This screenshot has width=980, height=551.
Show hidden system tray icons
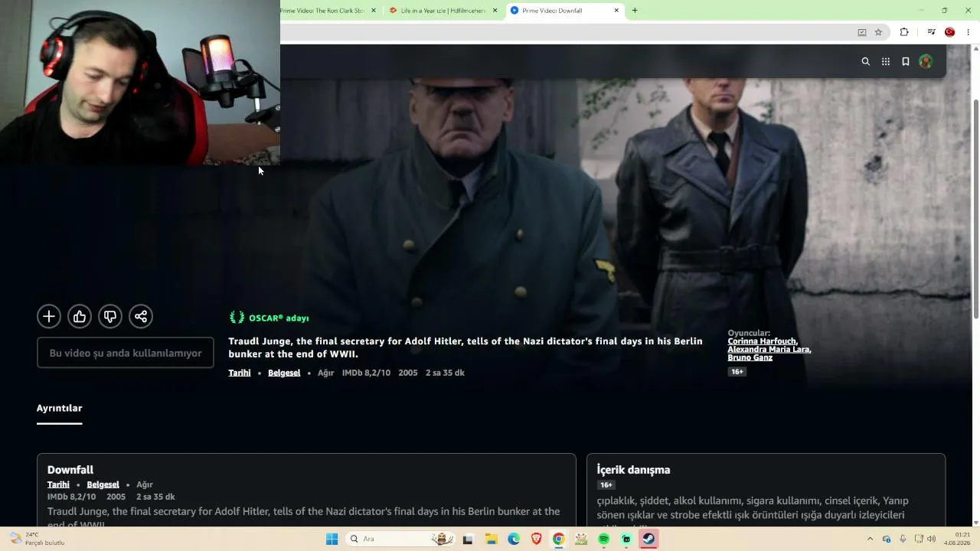[870, 540]
